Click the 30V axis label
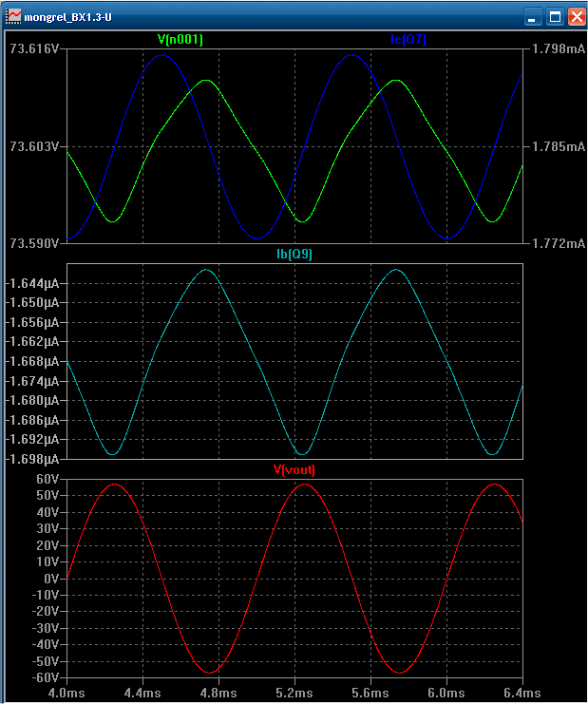This screenshot has height=704, width=588. pyautogui.click(x=47, y=529)
